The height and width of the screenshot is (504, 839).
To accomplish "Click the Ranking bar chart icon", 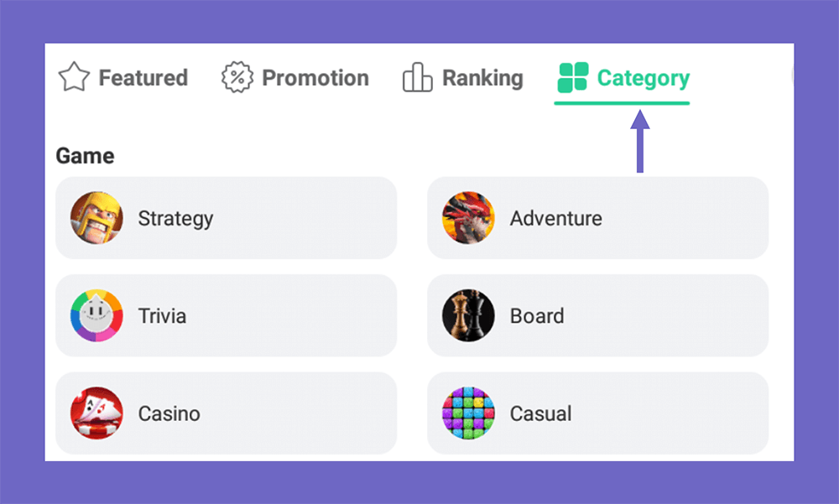I will point(417,77).
